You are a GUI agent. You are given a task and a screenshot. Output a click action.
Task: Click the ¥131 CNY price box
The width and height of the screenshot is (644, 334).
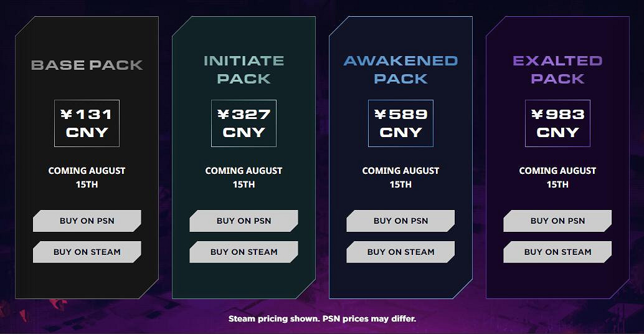87,123
